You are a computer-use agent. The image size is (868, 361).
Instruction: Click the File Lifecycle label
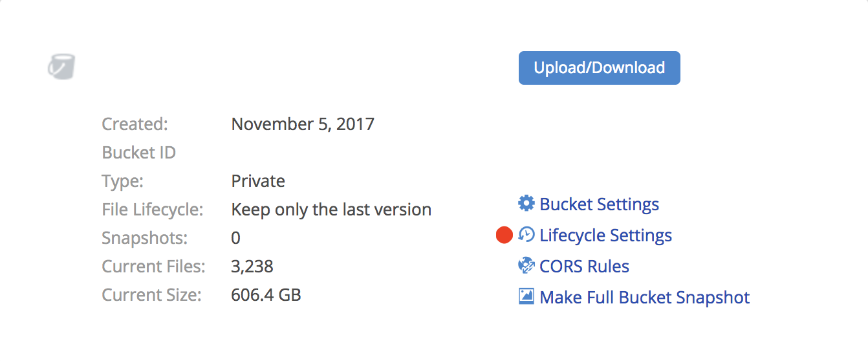(153, 210)
